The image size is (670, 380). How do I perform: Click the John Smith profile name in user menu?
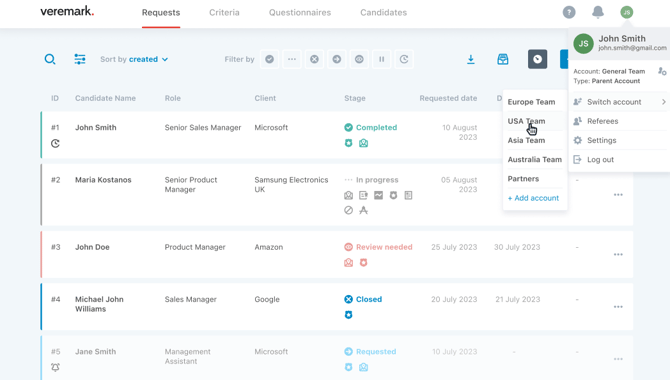coord(622,38)
